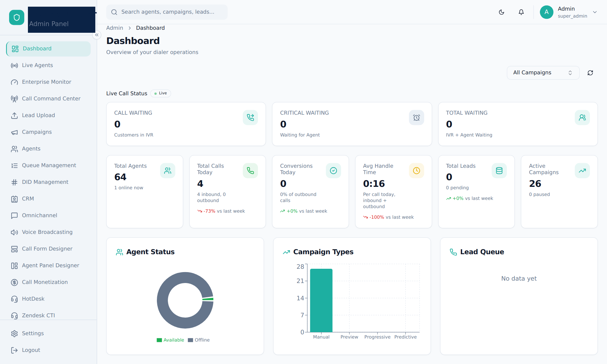
Task: Click the Critical Waiting alarm icon
Action: tap(416, 118)
